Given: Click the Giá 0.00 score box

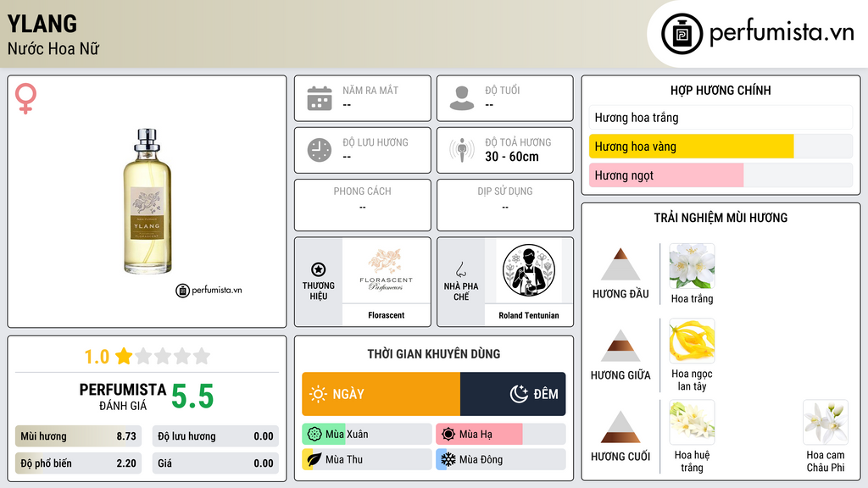Looking at the screenshot, I should (215, 463).
